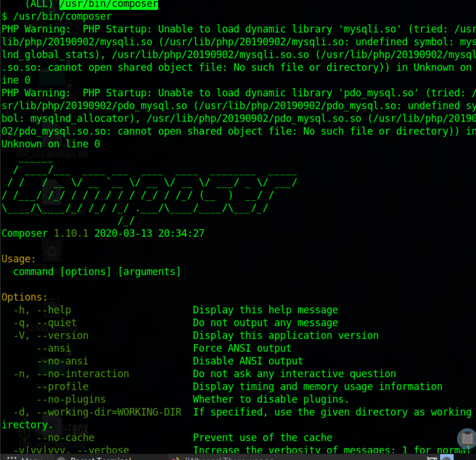Click the 'pdo_mysql.so' library name in second warning
The height and width of the screenshot is (460, 476).
pos(378,93)
